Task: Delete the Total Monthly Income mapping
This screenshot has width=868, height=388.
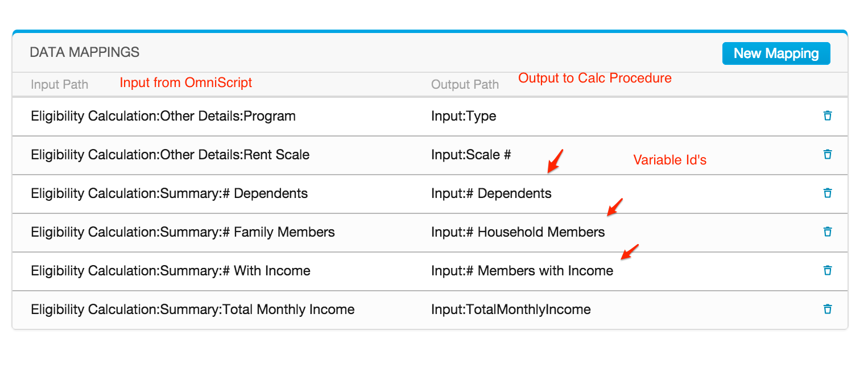Action: click(828, 309)
